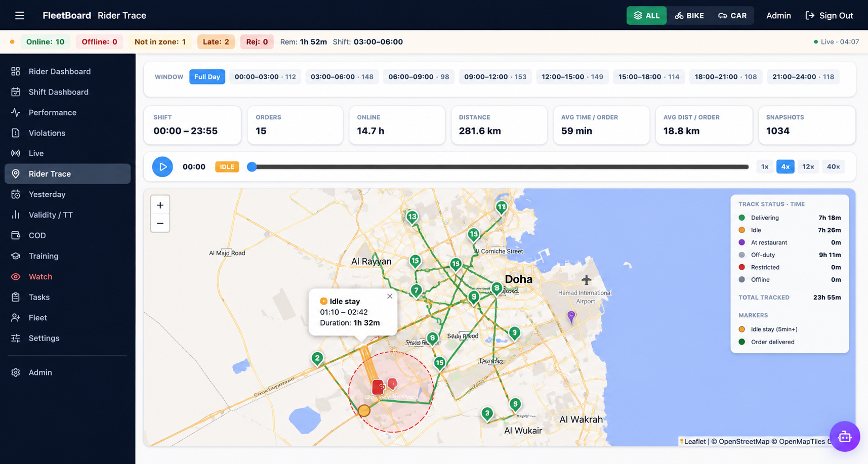Screen dimensions: 868x464
Task: Click the Shift Dashboard calendar icon
Action: point(16,92)
